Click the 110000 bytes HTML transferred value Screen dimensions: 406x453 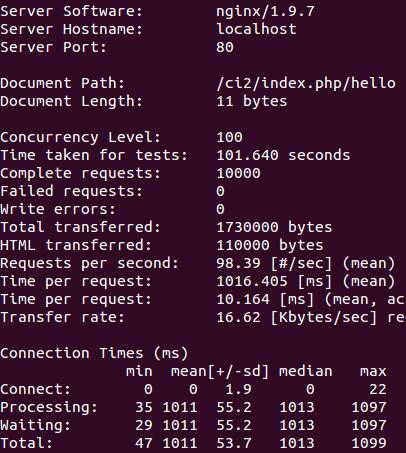tap(270, 245)
